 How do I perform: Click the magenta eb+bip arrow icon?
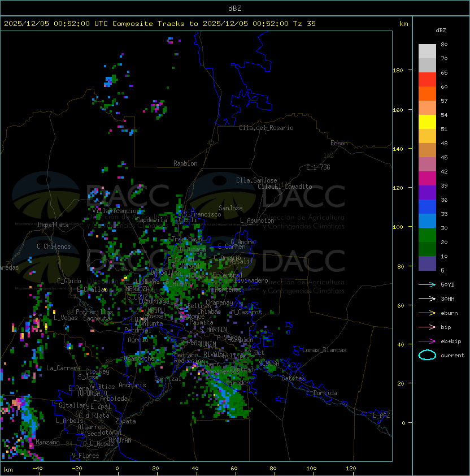coord(427,341)
